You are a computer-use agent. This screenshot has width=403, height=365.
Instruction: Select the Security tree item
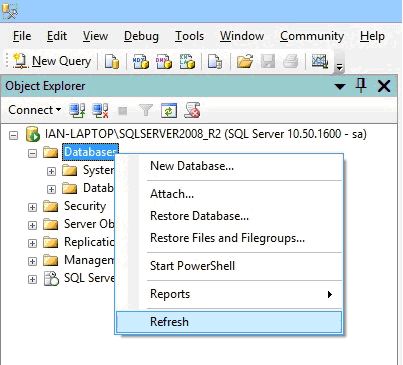85,206
